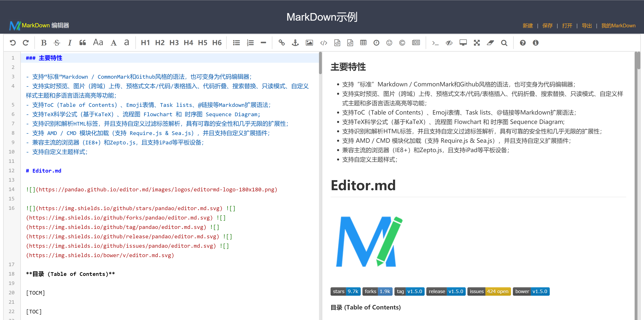Insert a table
Viewport: 644px width, 320px height.
click(363, 42)
